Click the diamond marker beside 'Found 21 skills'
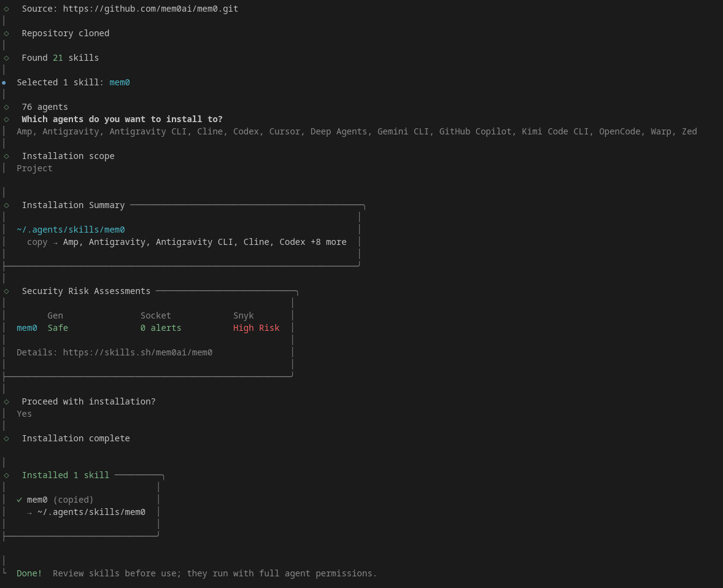 (7, 58)
